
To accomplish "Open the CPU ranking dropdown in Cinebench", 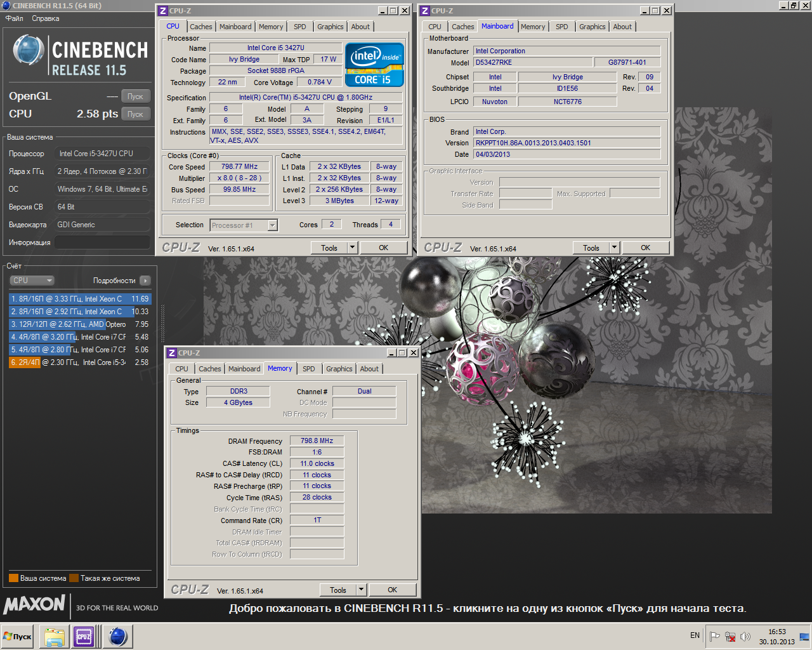I will tap(32, 281).
